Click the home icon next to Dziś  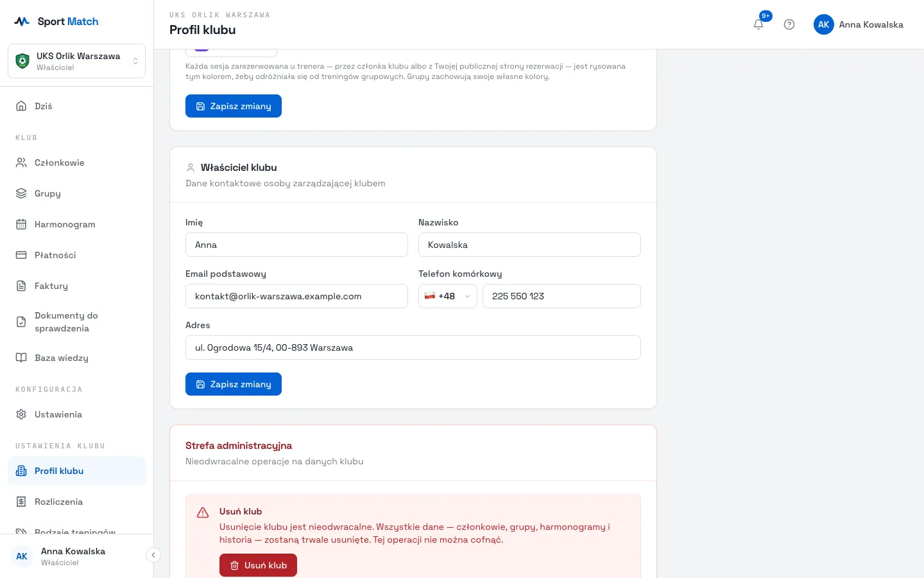pyautogui.click(x=21, y=106)
